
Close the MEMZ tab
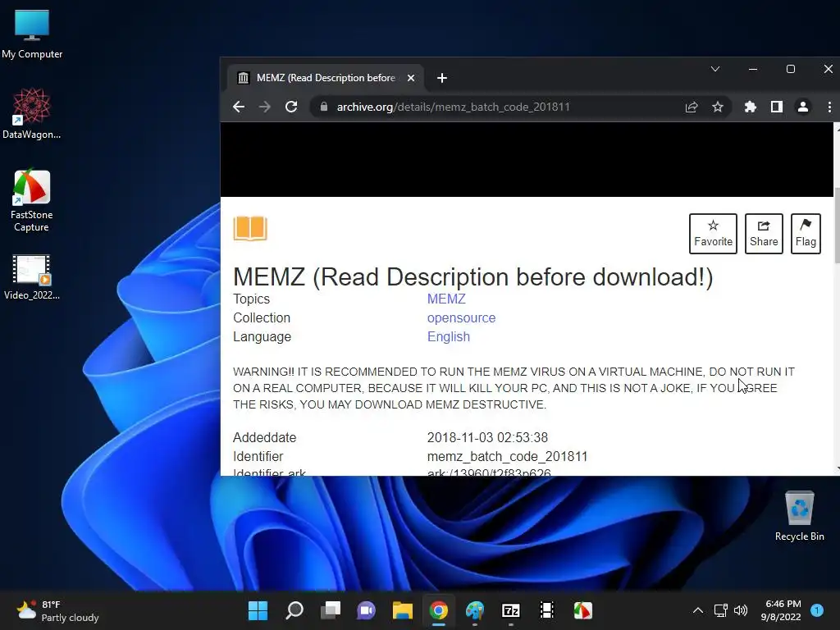[411, 78]
